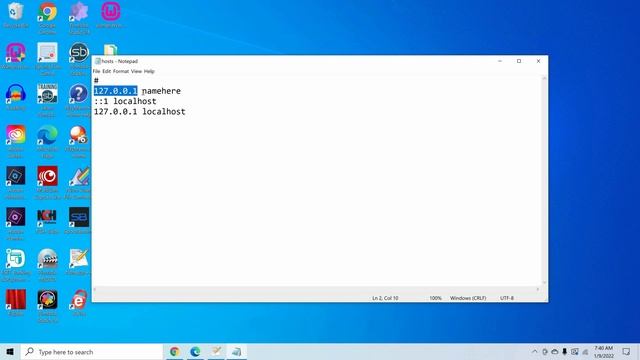
Task: Switch to the Notepad taskbar button
Action: coord(237,351)
